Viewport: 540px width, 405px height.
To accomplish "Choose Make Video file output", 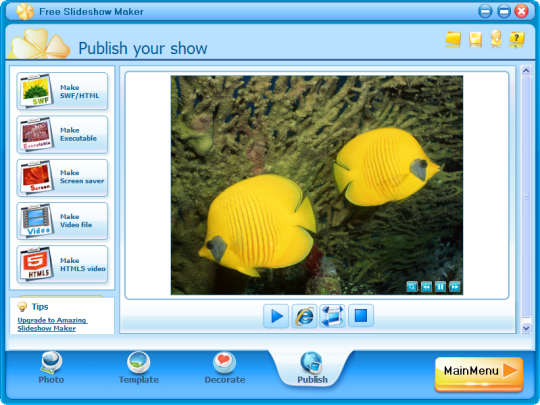I will [x=62, y=221].
